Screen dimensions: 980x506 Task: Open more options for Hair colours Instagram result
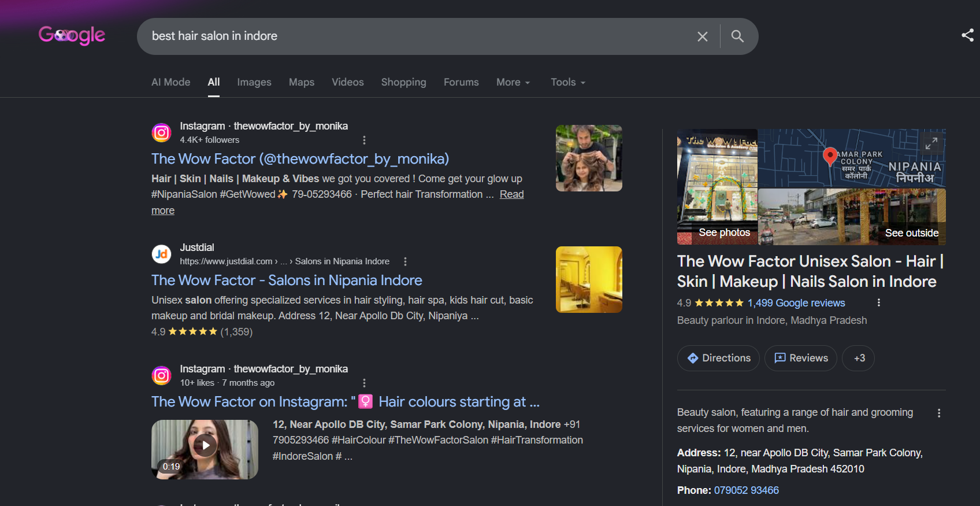point(364,383)
